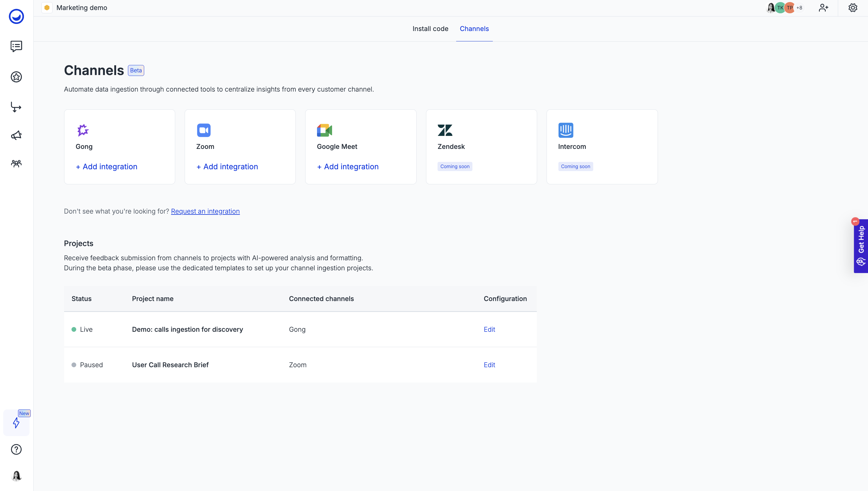The image size is (868, 491).
Task: Switch to the Install code tab
Action: pos(430,29)
